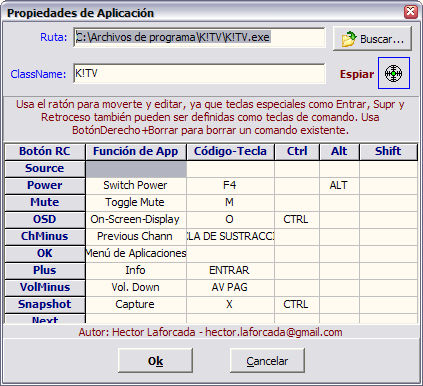Select the F4 key code cell
The width and height of the screenshot is (423, 386).
pos(230,186)
